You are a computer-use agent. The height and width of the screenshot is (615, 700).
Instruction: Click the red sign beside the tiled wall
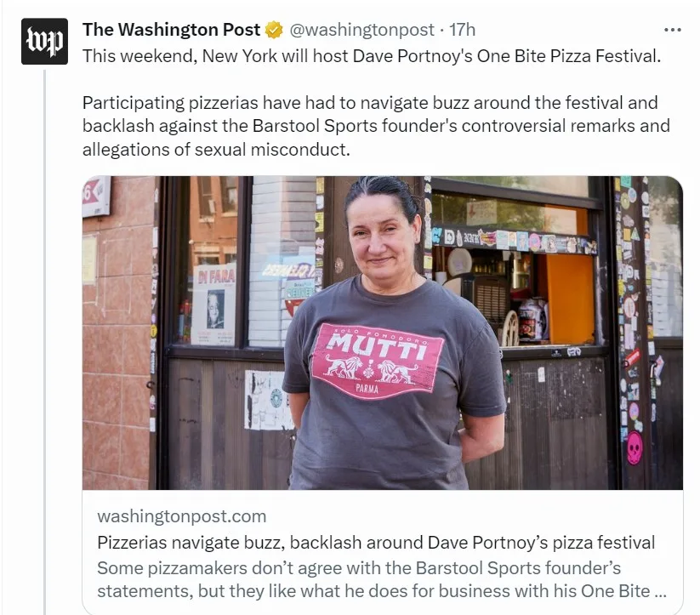(x=96, y=196)
